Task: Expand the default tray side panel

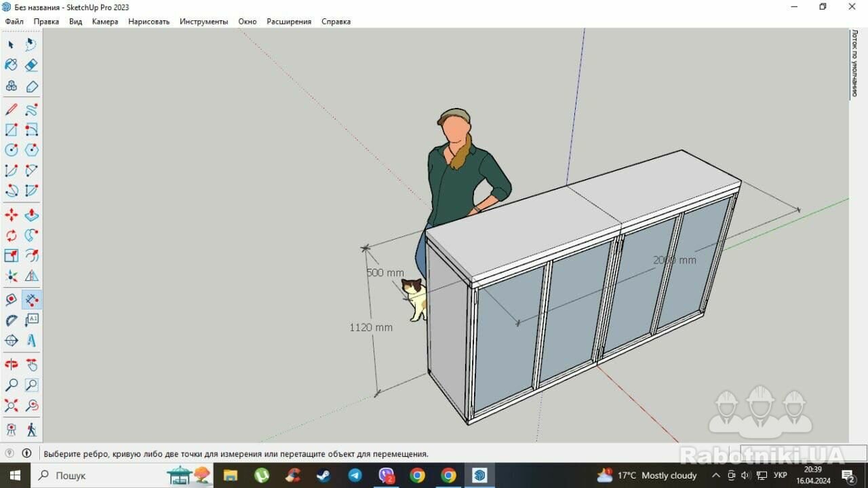Action: pos(854,63)
